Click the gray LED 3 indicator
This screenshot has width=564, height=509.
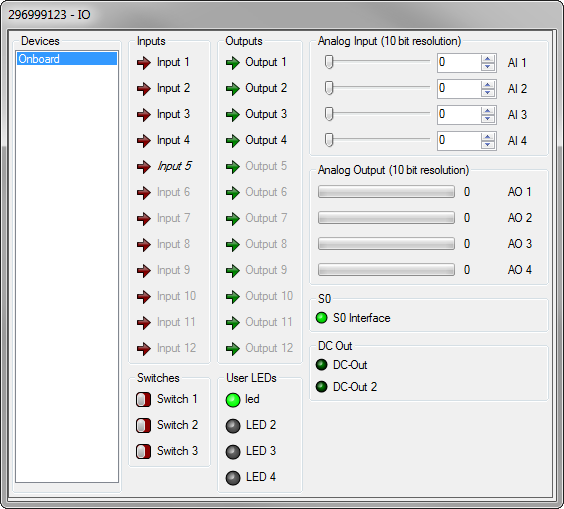[x=233, y=452]
